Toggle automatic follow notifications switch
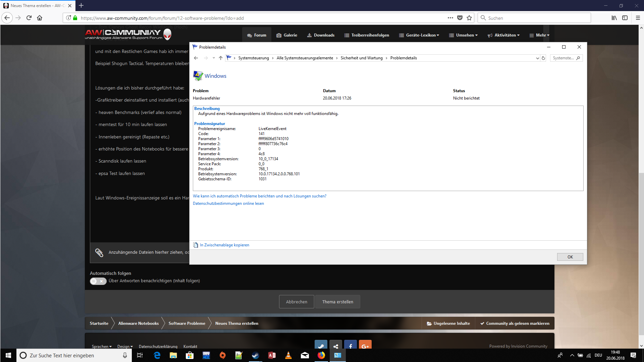Viewport: 644px width, 362px height. 98,281
